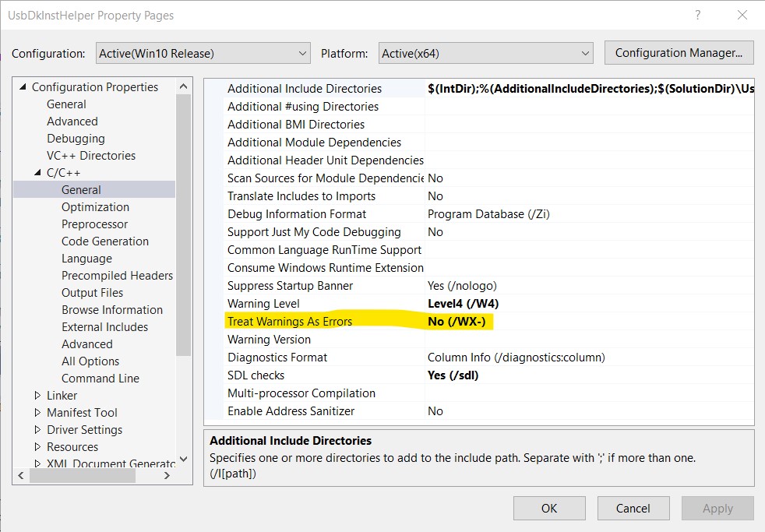Expand the Manifest Tool node
This screenshot has width=765, height=532.
point(37,412)
